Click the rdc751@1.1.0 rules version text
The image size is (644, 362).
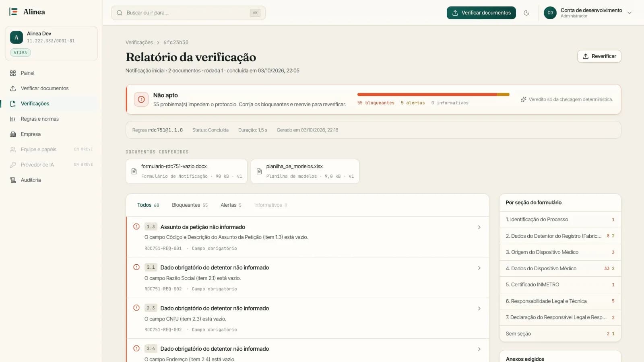165,130
